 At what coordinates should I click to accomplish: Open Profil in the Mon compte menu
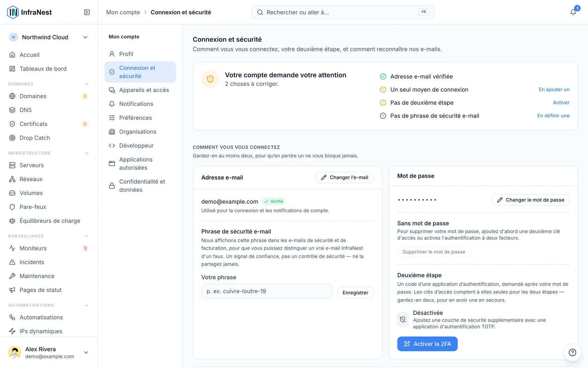pyautogui.click(x=140, y=54)
